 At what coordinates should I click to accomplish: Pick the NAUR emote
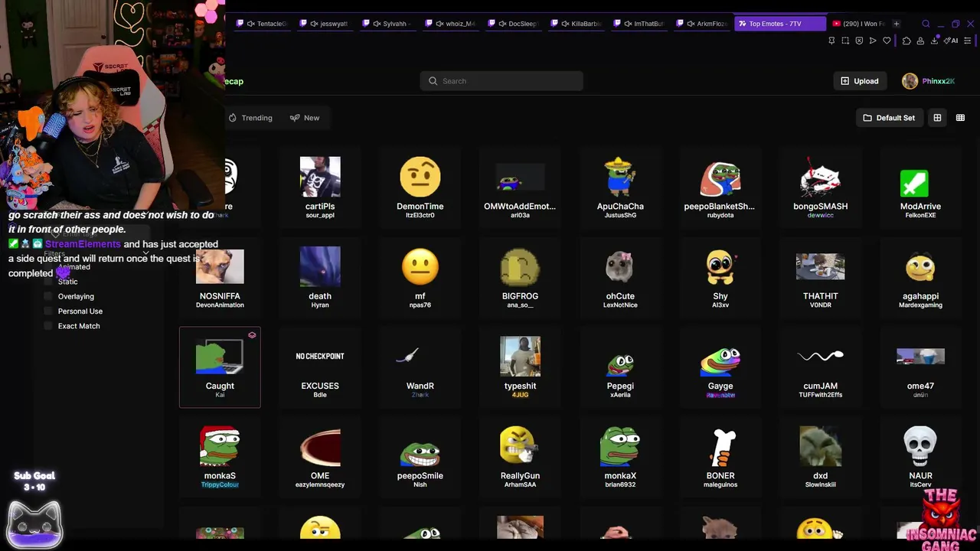(920, 457)
